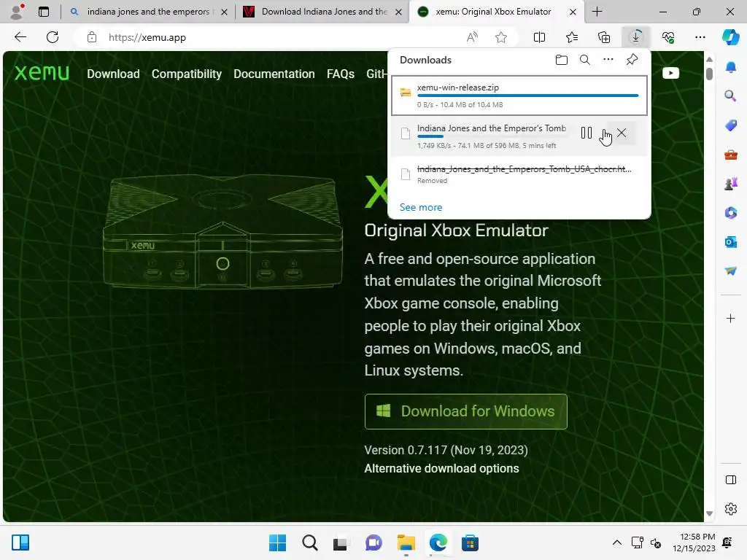This screenshot has height=560, width=747.
Task: Open taskbar Search
Action: tap(309, 542)
